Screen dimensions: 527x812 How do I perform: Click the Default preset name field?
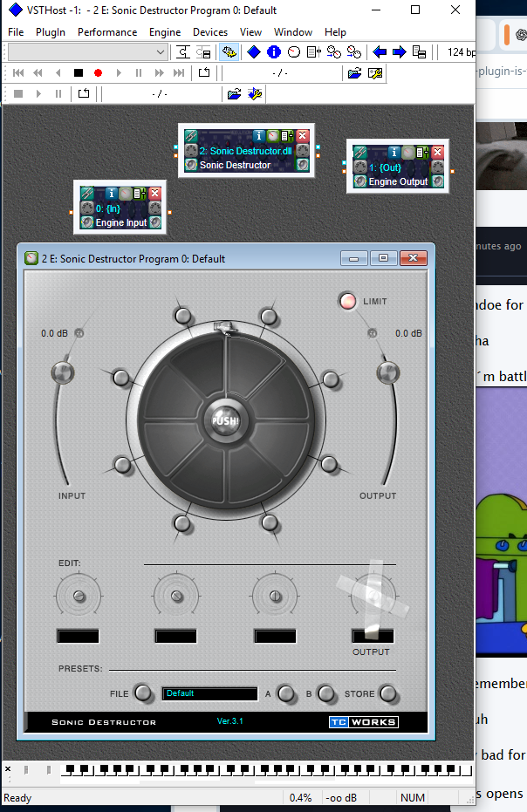(x=210, y=693)
